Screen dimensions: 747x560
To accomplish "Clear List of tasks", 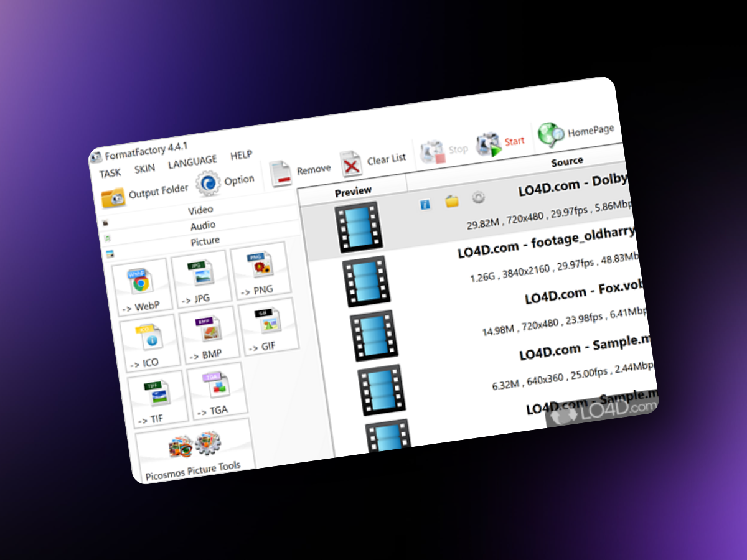I will [374, 162].
